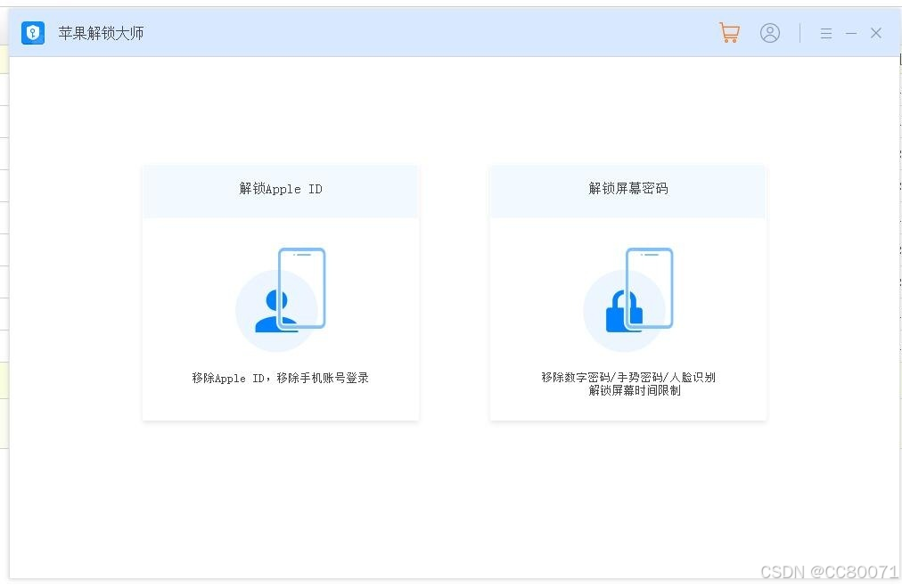Close the 苹果解锁大师 window
902x588 pixels.
[876, 33]
